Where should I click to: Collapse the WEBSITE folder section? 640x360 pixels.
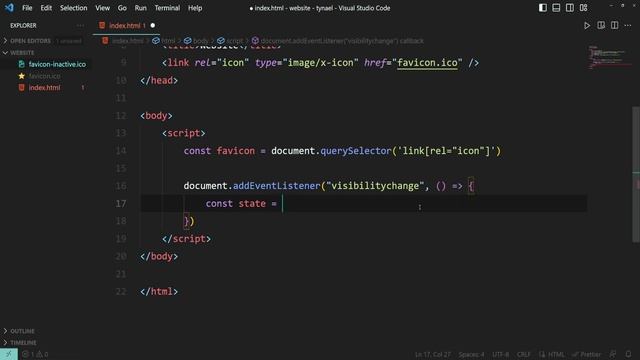[22, 53]
